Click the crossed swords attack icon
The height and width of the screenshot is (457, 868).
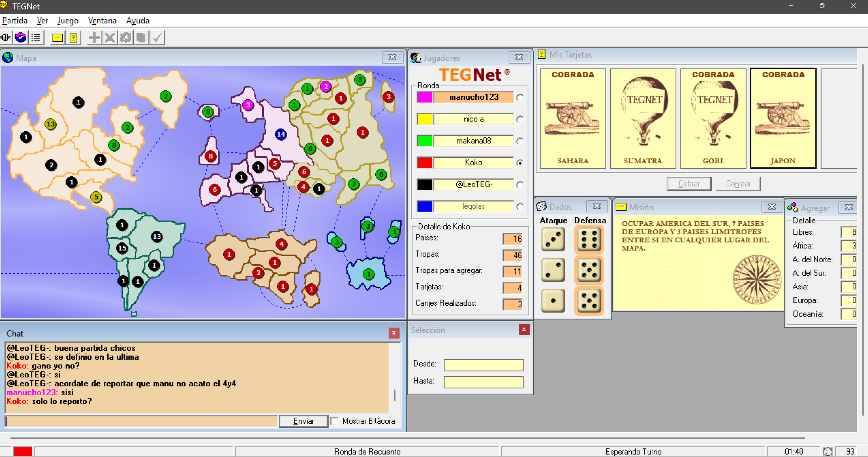point(110,38)
